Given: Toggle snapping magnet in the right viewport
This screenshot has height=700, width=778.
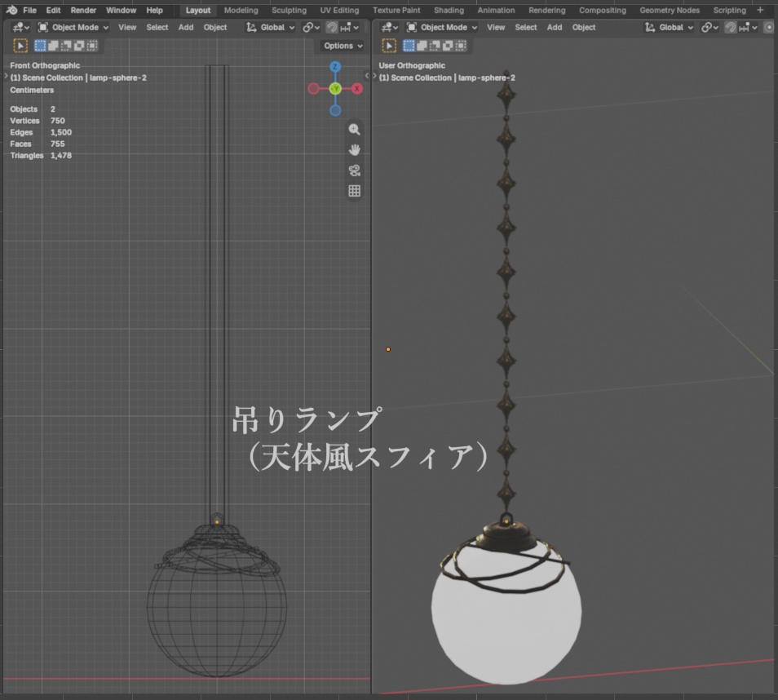Looking at the screenshot, I should click(x=731, y=27).
